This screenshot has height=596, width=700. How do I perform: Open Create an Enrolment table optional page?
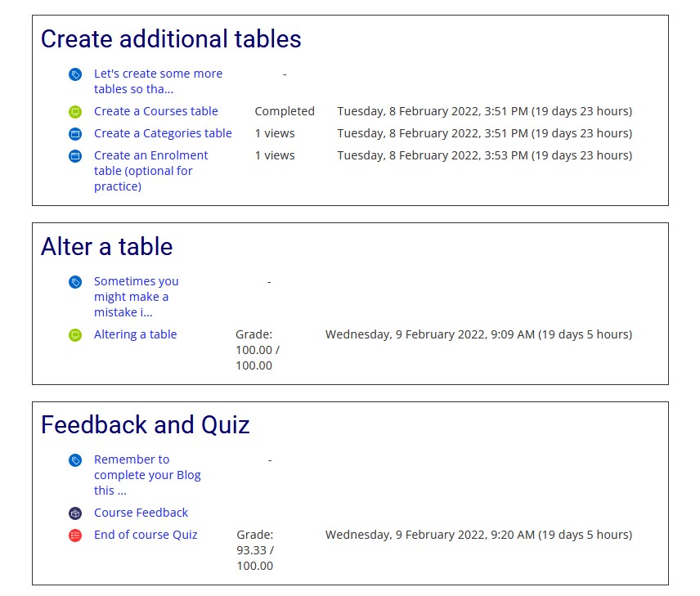tap(151, 171)
